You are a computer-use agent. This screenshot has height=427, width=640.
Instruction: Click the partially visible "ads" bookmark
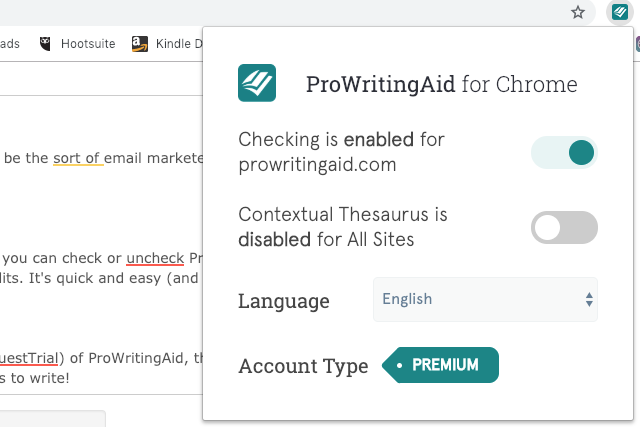10,44
